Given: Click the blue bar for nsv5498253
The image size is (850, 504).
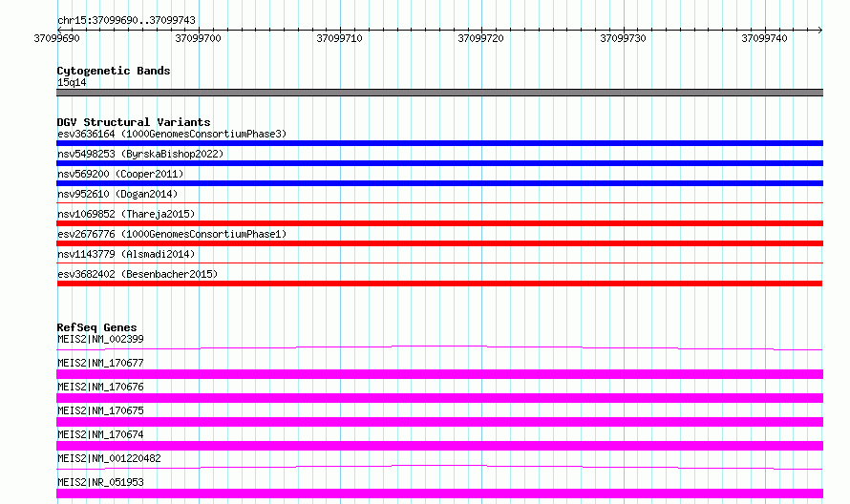Looking at the screenshot, I should (439, 163).
